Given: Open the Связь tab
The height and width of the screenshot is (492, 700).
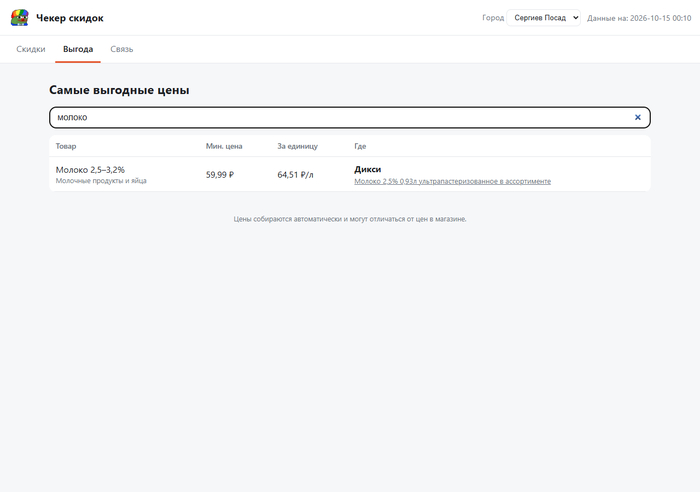Looking at the screenshot, I should click(x=122, y=49).
